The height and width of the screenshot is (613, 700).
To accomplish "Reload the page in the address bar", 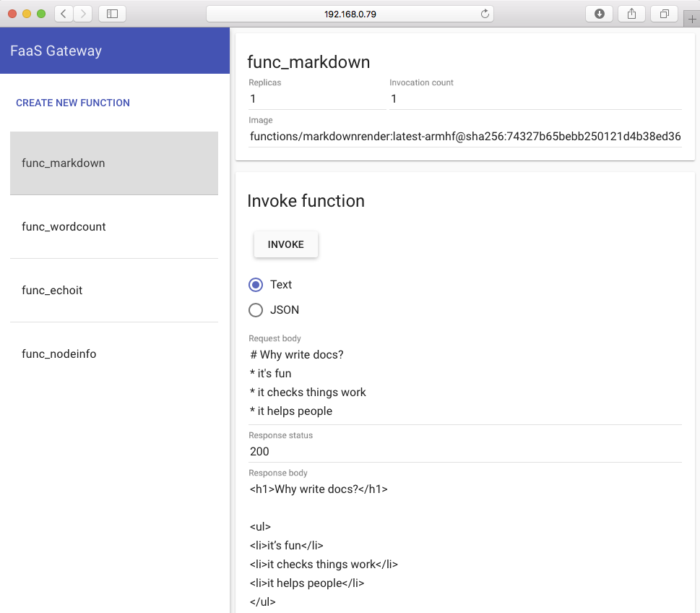I will click(x=484, y=13).
